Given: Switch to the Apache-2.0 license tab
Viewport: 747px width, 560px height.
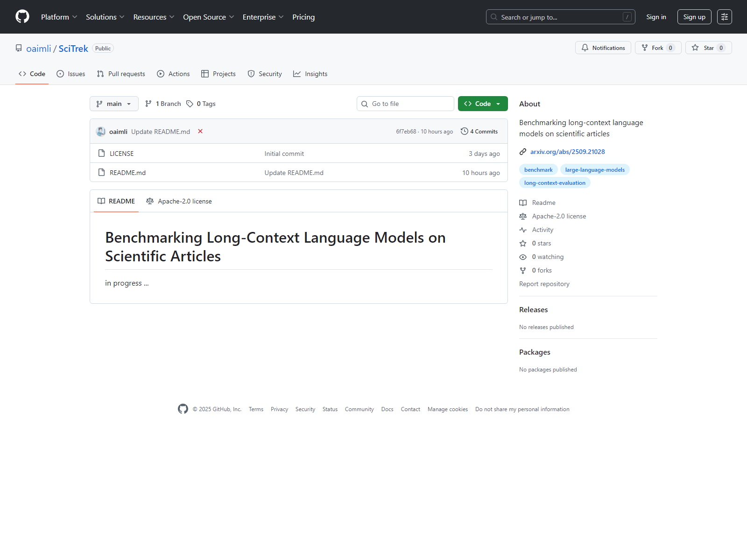Looking at the screenshot, I should [x=179, y=201].
